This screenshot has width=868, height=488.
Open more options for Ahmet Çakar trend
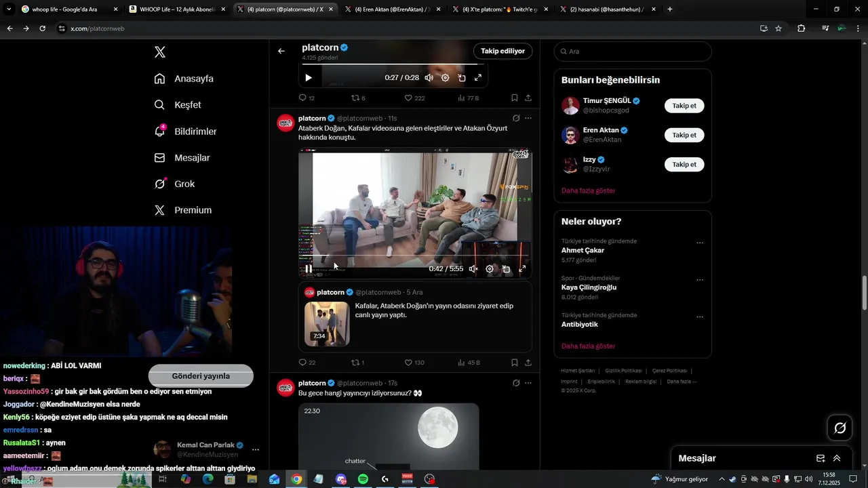point(700,243)
